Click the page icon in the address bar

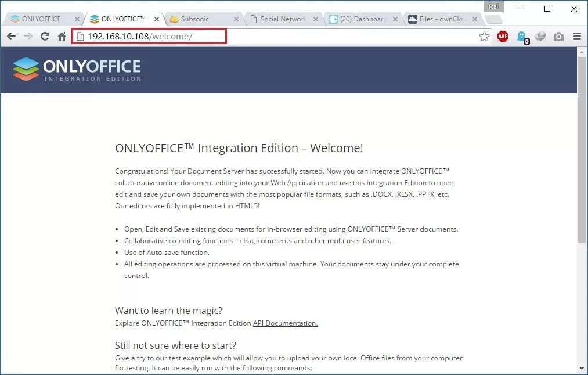point(80,37)
